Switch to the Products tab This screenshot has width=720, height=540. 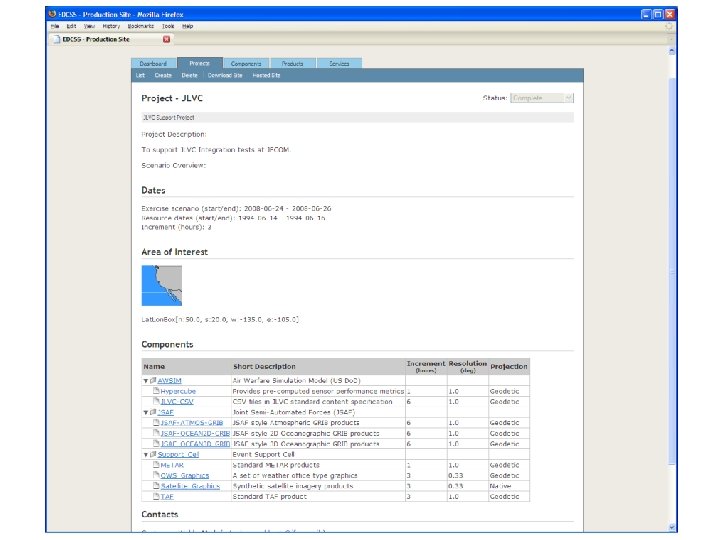(293, 63)
